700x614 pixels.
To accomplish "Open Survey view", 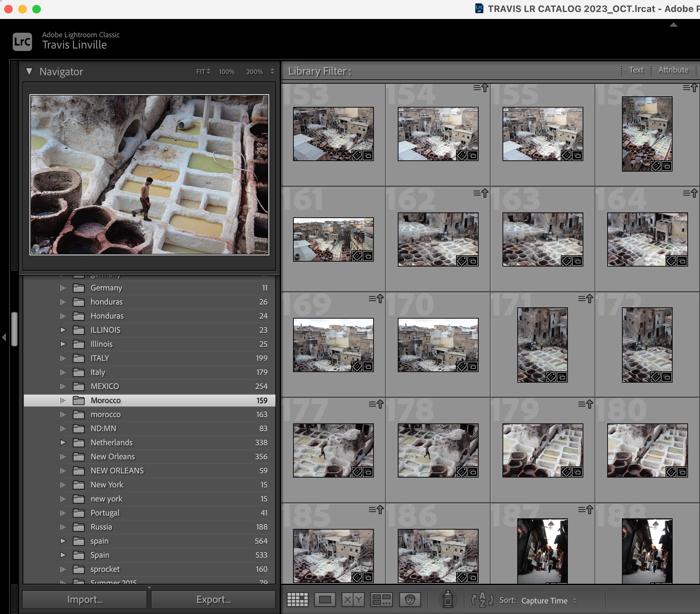I will point(381,600).
